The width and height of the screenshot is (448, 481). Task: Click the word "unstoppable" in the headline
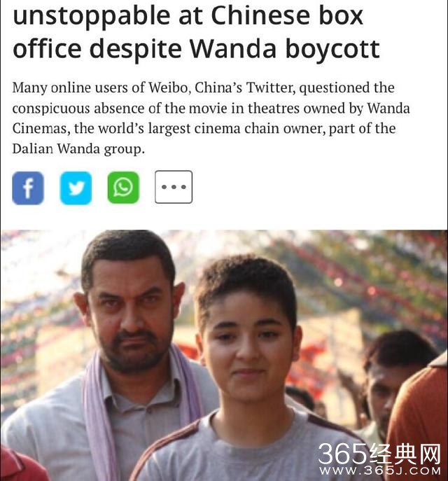click(92, 17)
